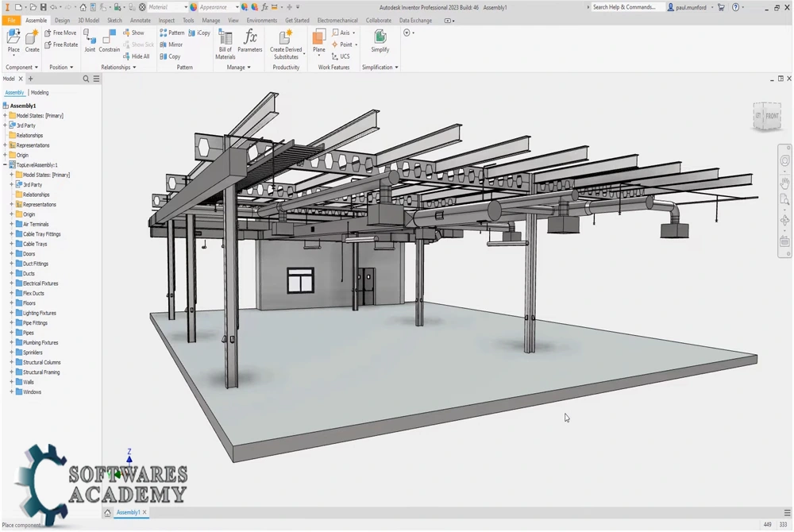The width and height of the screenshot is (794, 532).
Task: Open the Parameters dialog in ribbon
Action: tap(250, 40)
